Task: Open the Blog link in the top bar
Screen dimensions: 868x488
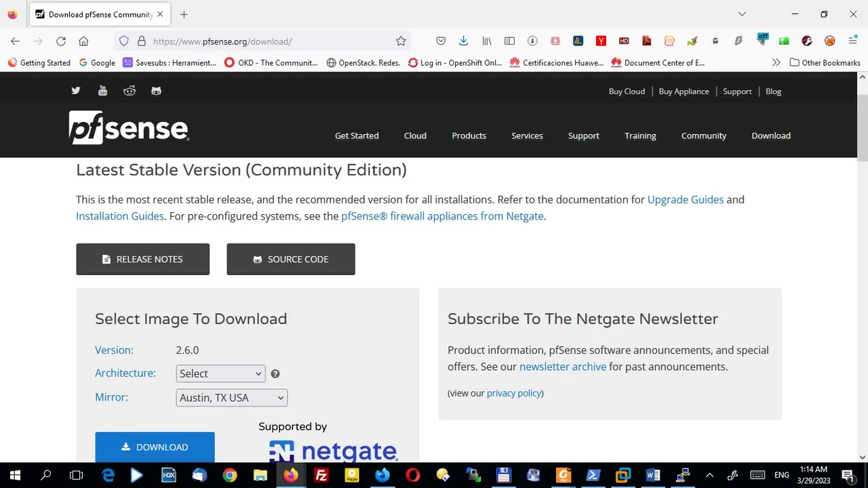Action: click(x=773, y=91)
